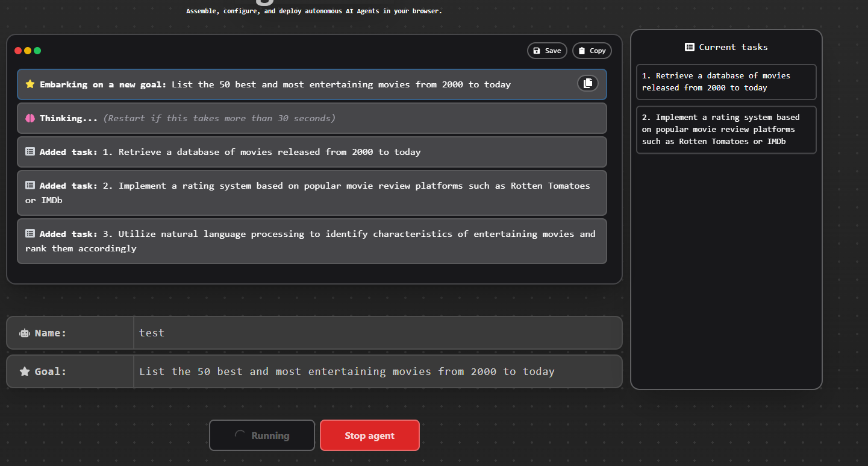
Task: Click list icon beside Added task 3
Action: tap(30, 234)
